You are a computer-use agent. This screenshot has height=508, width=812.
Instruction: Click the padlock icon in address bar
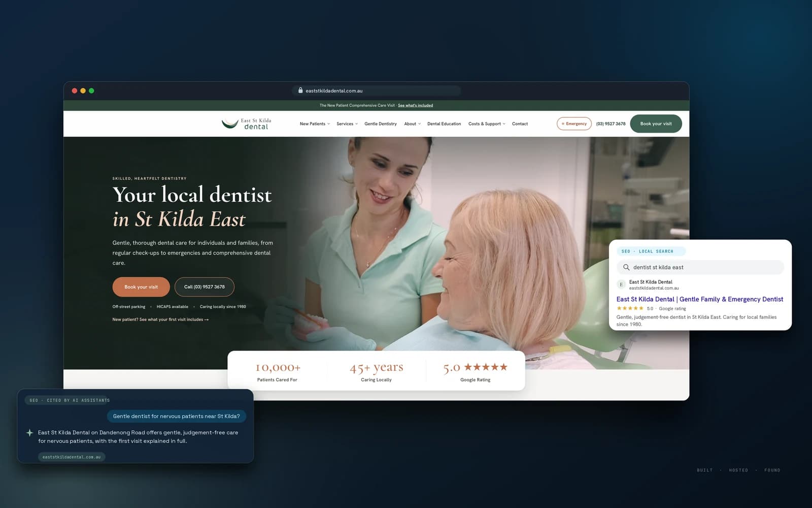(300, 90)
